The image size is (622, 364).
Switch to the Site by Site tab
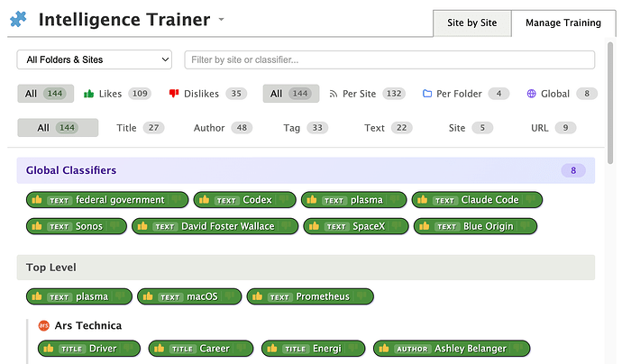471,23
